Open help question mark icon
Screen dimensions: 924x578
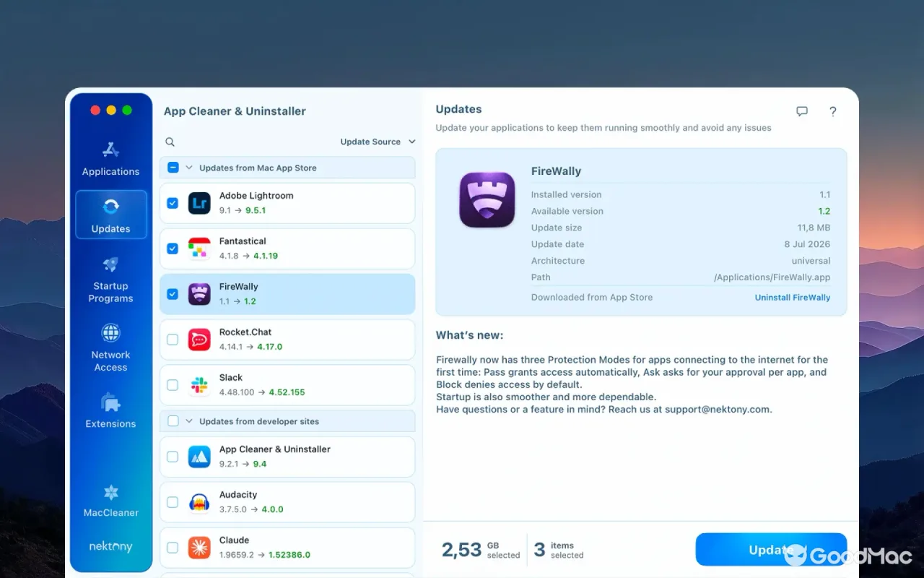[833, 111]
